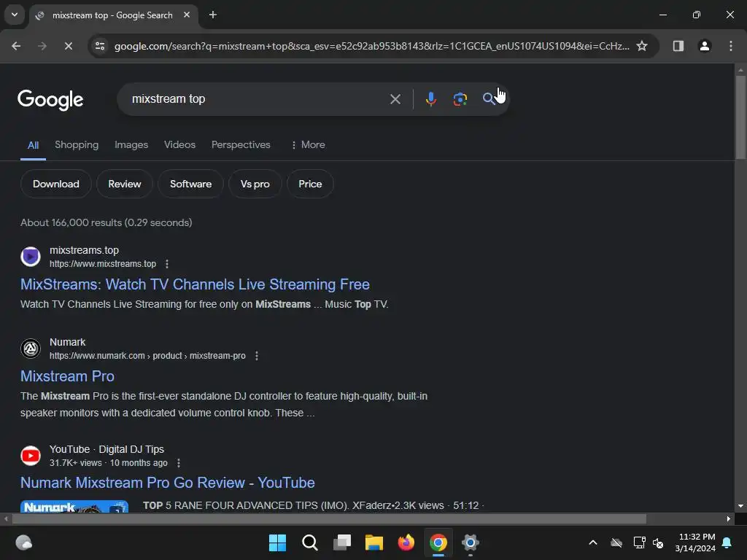This screenshot has height=560, width=747.
Task: Open MixStreams Watch TV Channels link
Action: pos(195,284)
